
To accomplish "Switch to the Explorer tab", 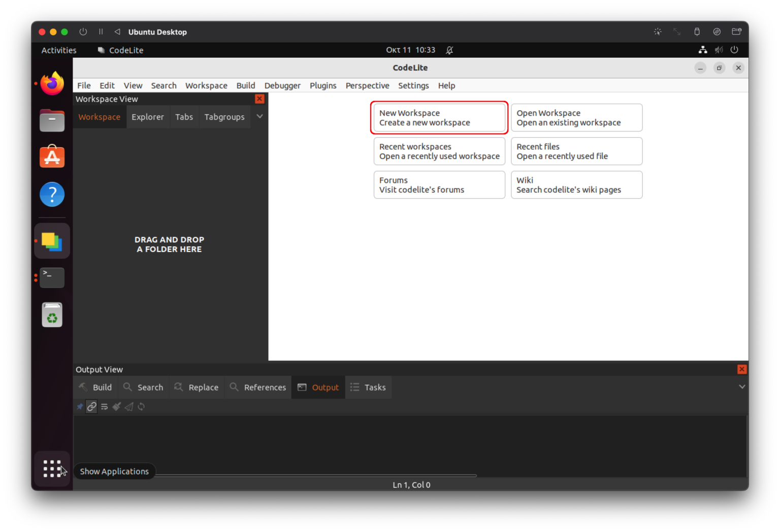I will 147,117.
